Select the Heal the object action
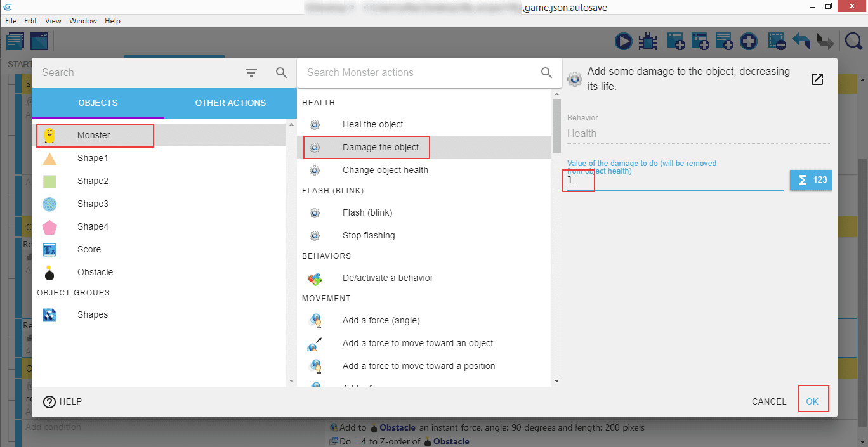 (372, 124)
